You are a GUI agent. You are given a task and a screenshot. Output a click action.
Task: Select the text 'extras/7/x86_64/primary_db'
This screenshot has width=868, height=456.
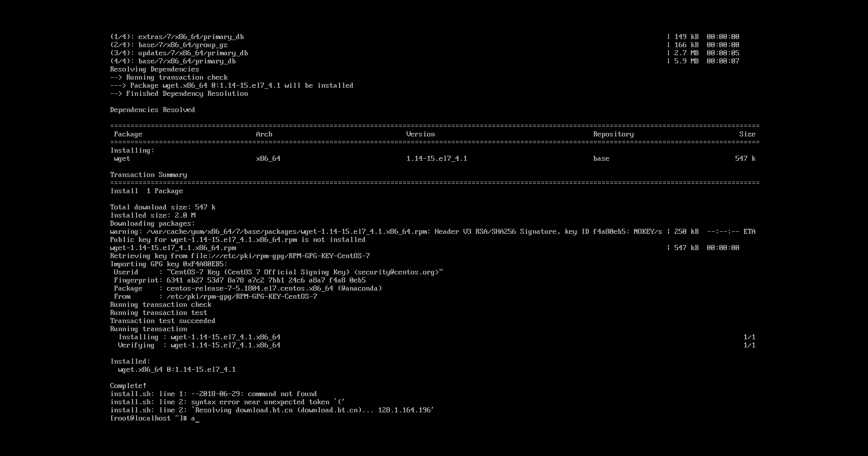tap(191, 37)
